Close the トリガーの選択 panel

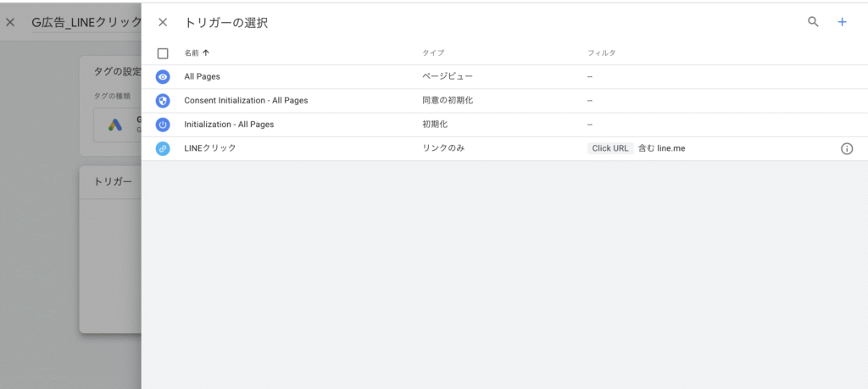point(163,23)
